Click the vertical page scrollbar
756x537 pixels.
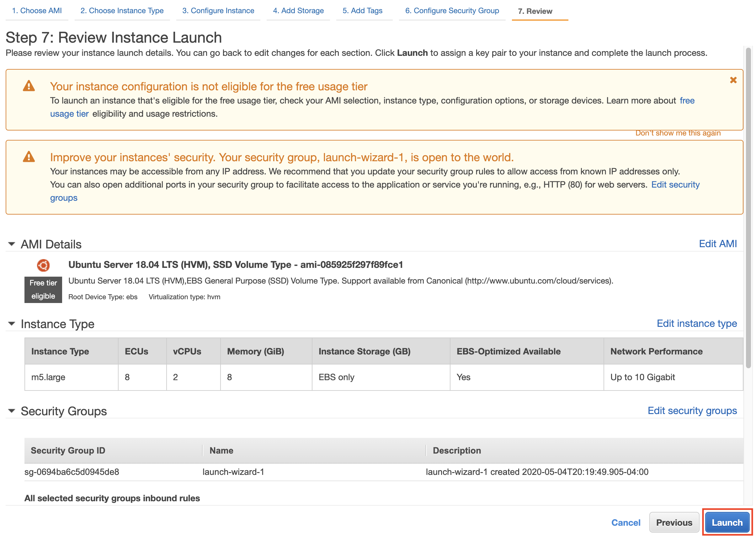click(748, 208)
